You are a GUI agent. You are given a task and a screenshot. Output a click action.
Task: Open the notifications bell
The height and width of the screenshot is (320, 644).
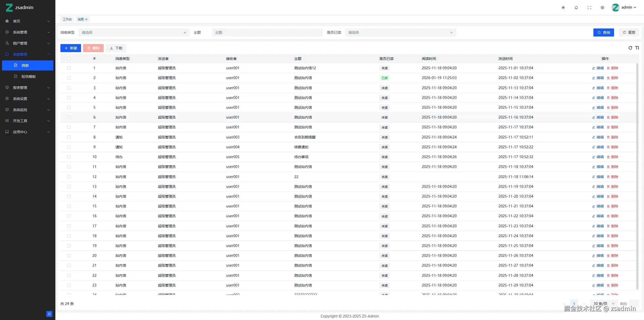(576, 8)
